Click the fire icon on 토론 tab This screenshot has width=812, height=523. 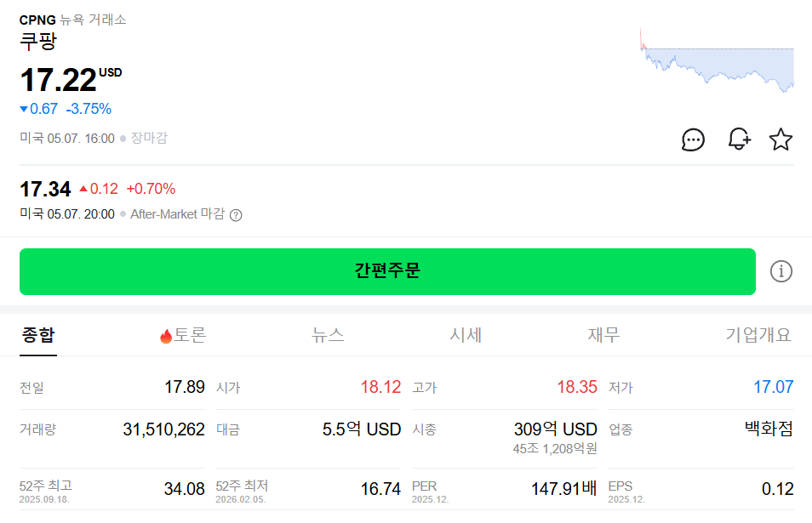tap(166, 336)
